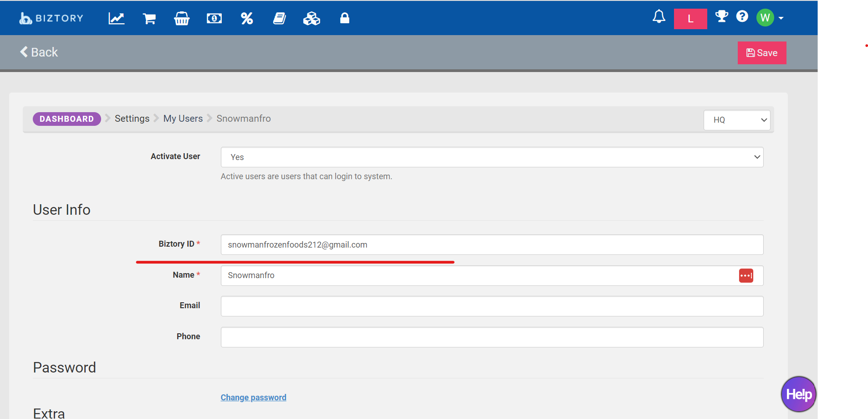Open the sales chart reports icon

(x=117, y=18)
